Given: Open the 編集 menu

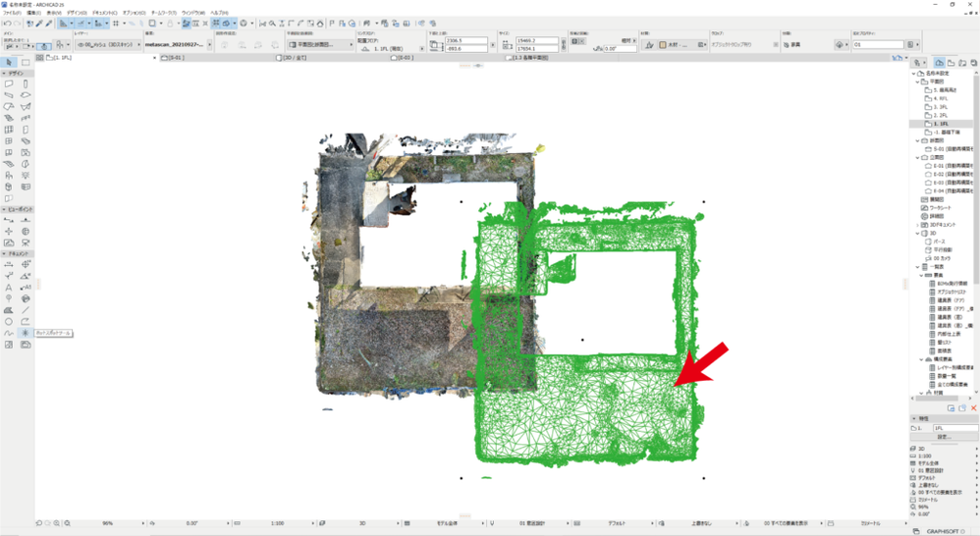Looking at the screenshot, I should tap(33, 13).
